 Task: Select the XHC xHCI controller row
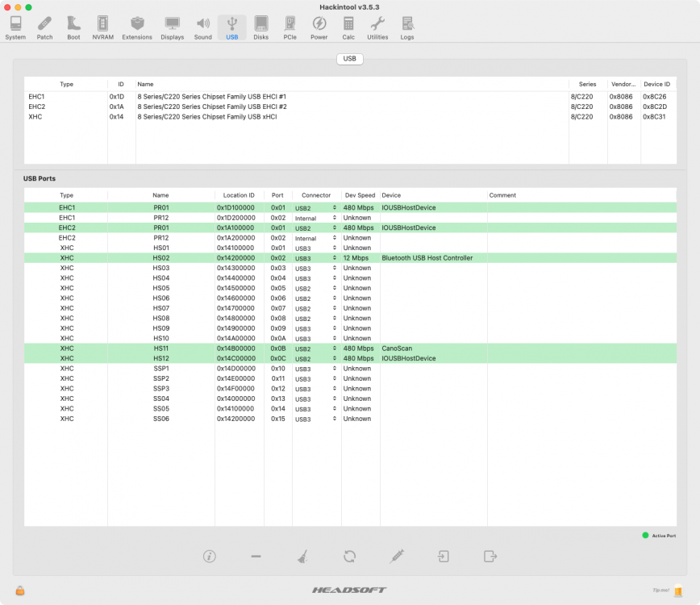pyautogui.click(x=350, y=116)
